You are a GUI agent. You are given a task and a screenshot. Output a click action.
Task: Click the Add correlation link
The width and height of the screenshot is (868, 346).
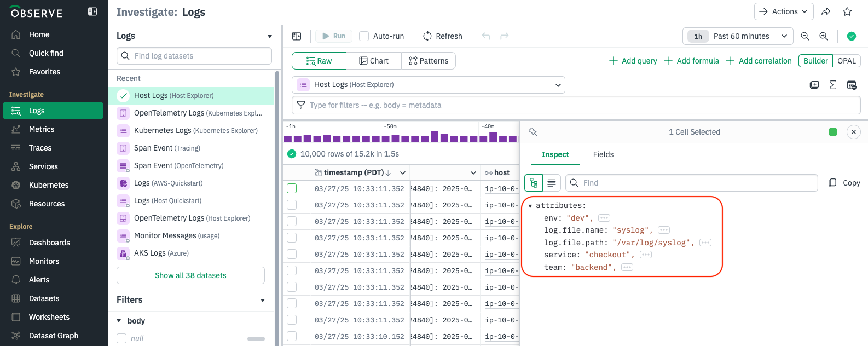pyautogui.click(x=759, y=61)
